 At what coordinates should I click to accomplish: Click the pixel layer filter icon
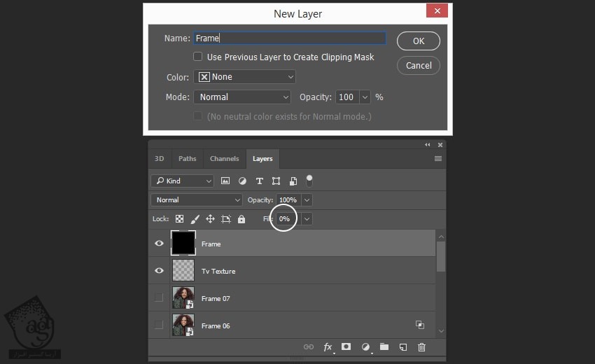225,181
